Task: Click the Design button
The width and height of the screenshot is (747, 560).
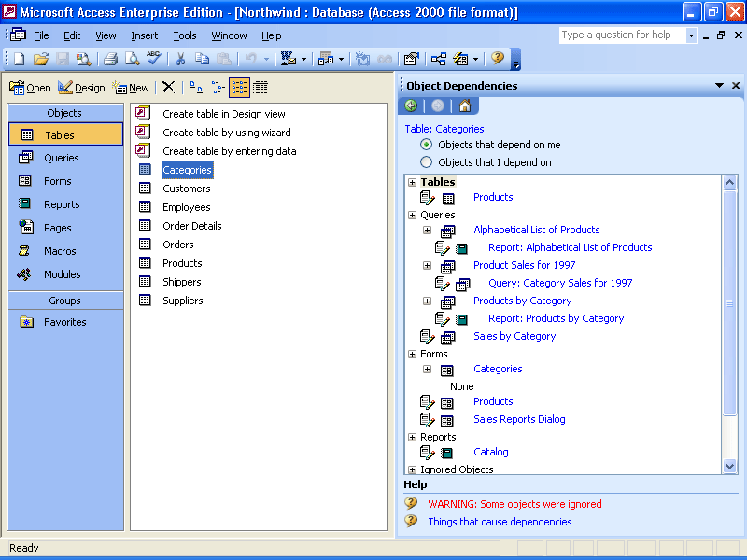Action: pyautogui.click(x=81, y=88)
